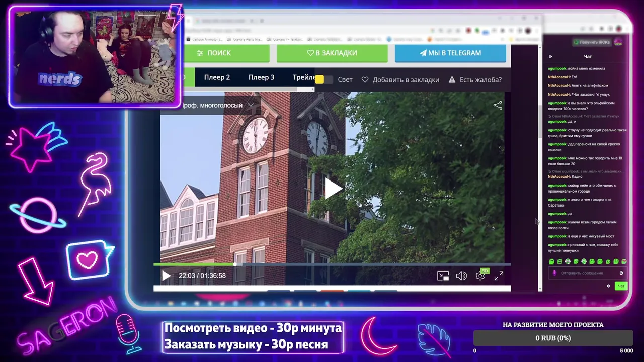Click NthAccacuH username on Ладно message
Image resolution: width=644 pixels, height=362 pixels.
click(558, 176)
